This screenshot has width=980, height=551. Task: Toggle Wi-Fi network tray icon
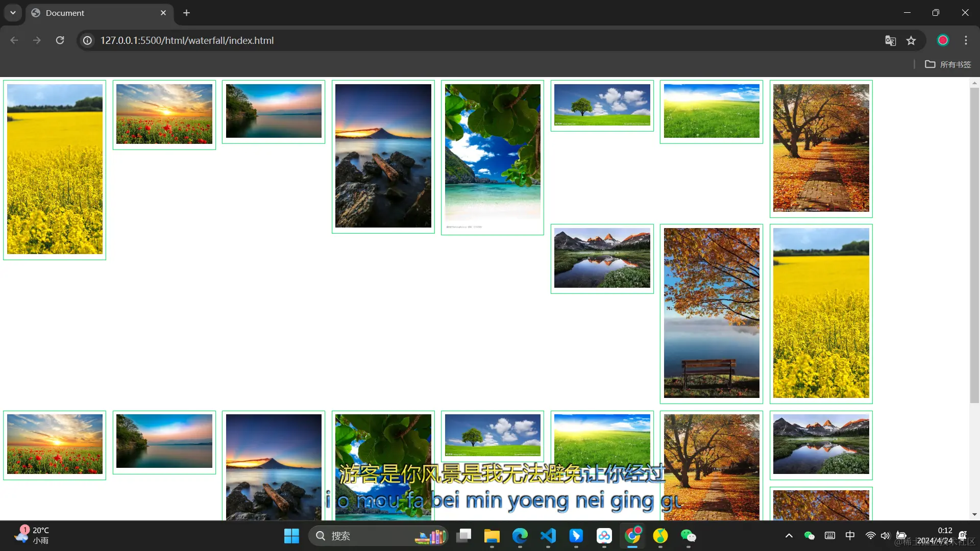point(870,535)
